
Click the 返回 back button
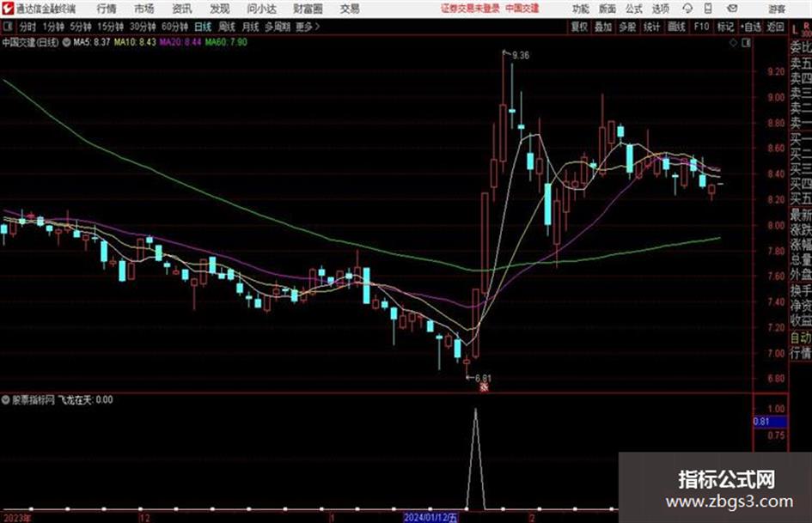tap(775, 27)
